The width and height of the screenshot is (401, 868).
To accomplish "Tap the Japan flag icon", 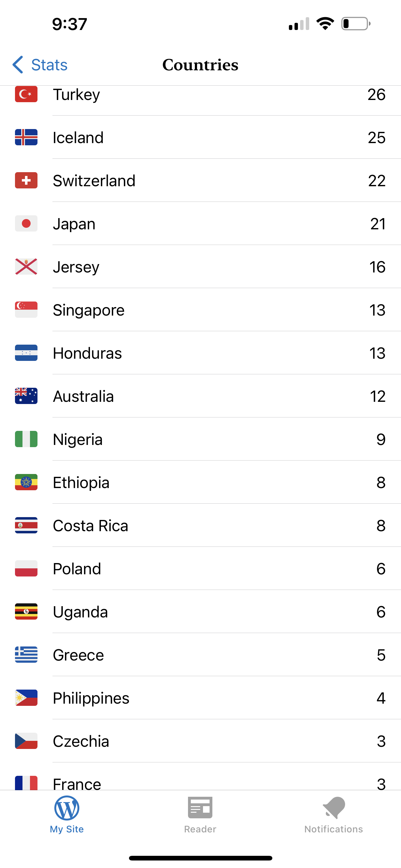I will [x=26, y=224].
